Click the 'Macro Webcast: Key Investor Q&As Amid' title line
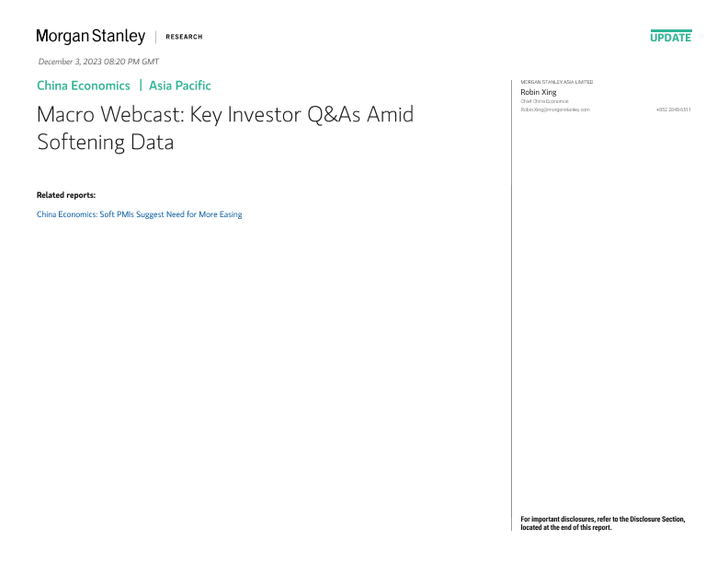The height and width of the screenshot is (563, 728). [225, 115]
